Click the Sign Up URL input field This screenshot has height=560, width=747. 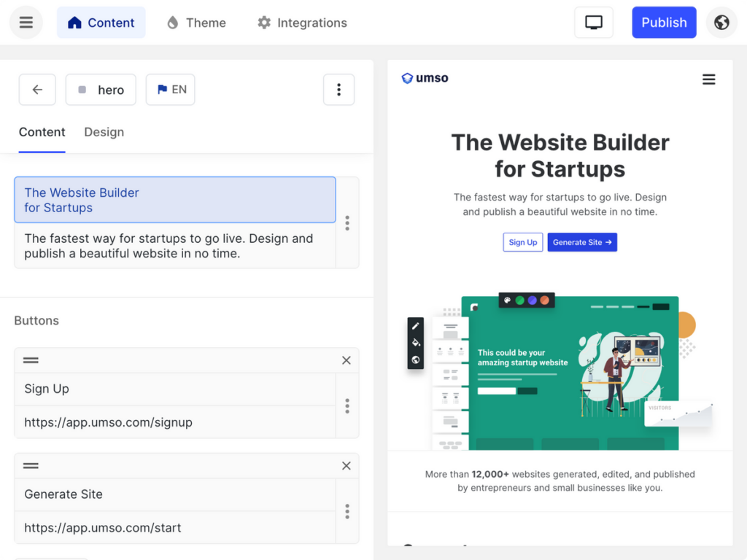[x=175, y=422]
